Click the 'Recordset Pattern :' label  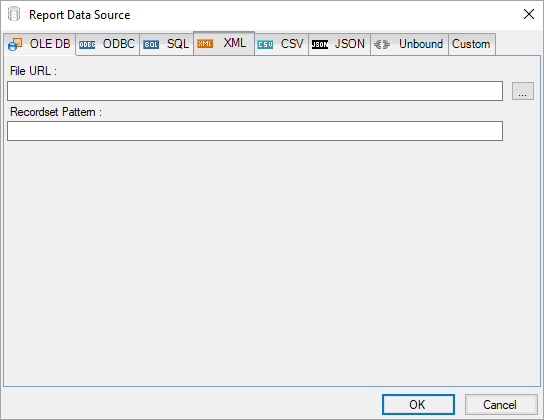56,112
